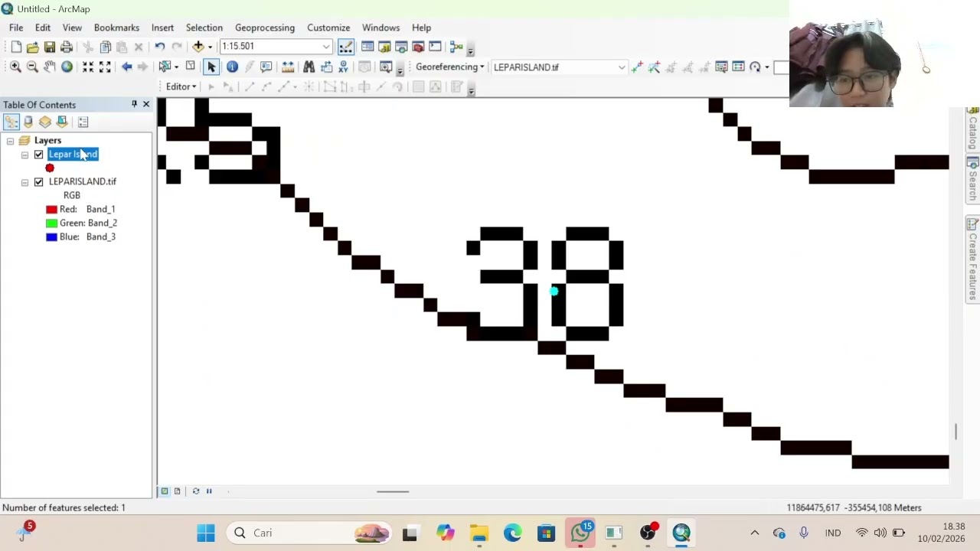The width and height of the screenshot is (980, 551).
Task: Click the Clear Selected Features icon
Action: [190, 67]
